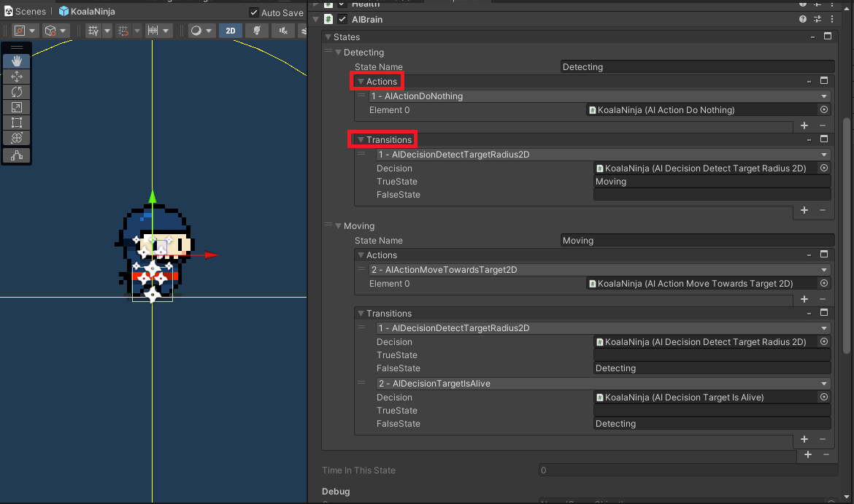Click the Detecting State Name field
Viewport: 854px width, 504px height.
pos(696,67)
